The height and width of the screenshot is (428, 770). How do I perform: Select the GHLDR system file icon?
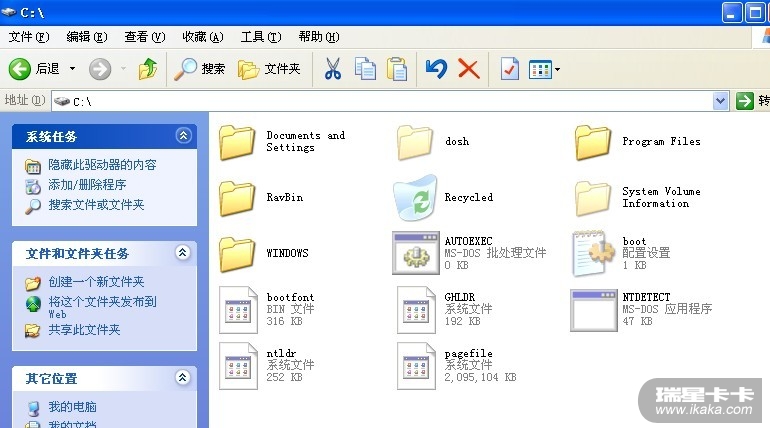(x=416, y=310)
